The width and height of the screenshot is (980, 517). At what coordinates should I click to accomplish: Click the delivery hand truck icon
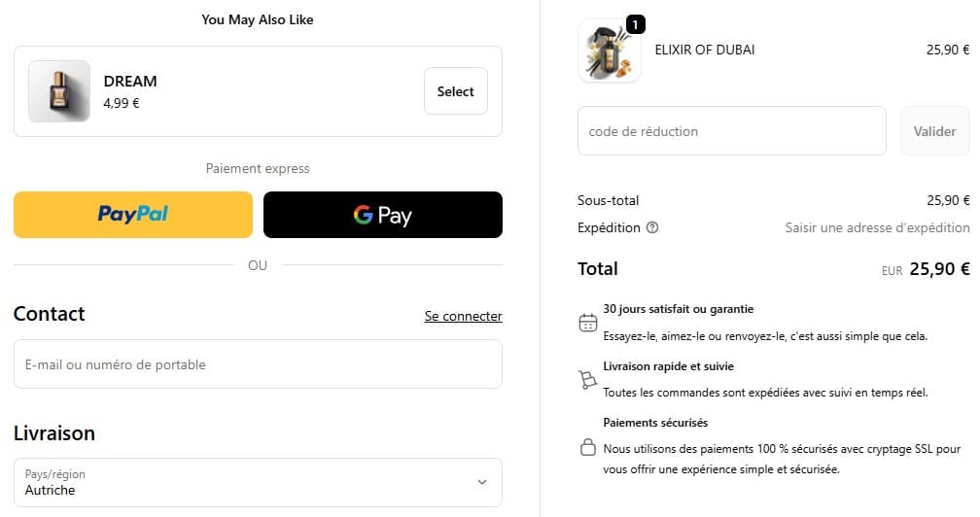pos(587,380)
